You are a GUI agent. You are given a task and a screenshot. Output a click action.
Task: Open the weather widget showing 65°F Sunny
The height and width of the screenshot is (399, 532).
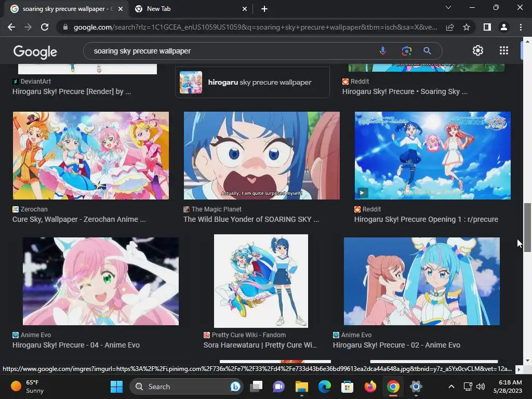(x=28, y=387)
